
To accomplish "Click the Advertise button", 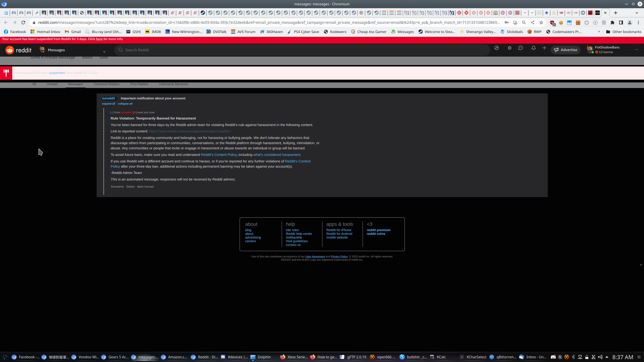I will click(566, 50).
